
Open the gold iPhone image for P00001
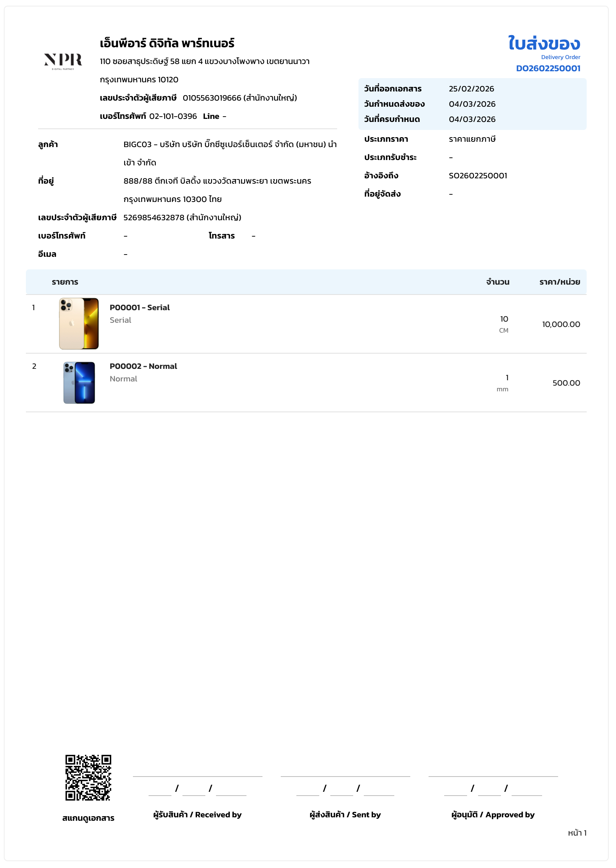[79, 323]
